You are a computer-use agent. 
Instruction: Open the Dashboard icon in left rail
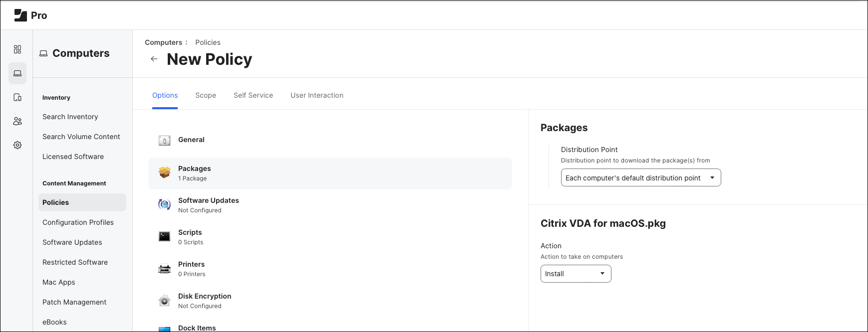pos(17,49)
